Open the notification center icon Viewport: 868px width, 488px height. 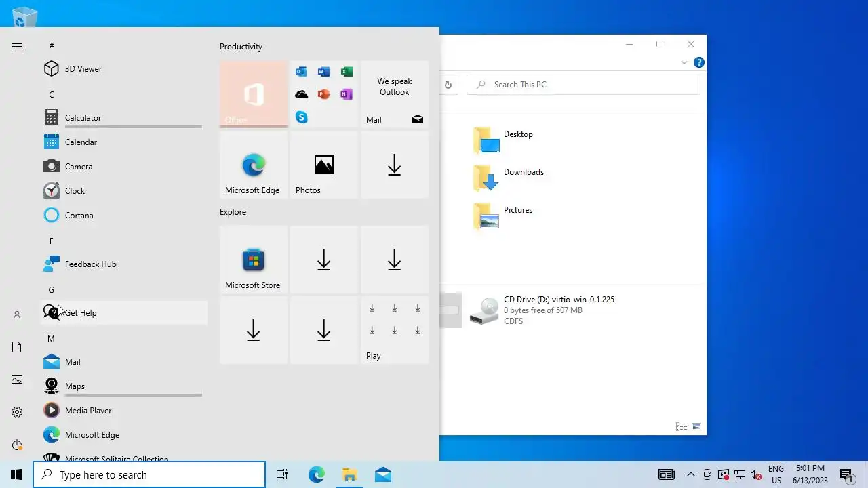coord(846,474)
